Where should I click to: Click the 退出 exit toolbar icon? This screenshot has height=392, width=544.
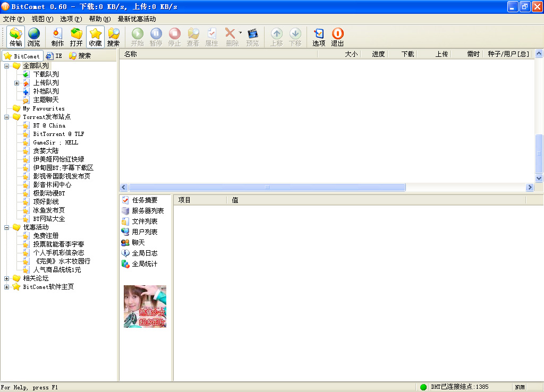click(337, 37)
